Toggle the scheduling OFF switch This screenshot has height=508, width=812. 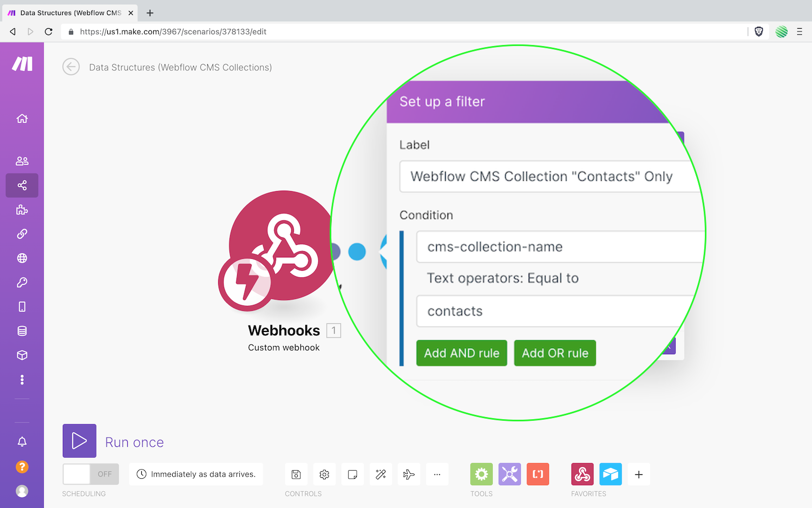pos(90,474)
